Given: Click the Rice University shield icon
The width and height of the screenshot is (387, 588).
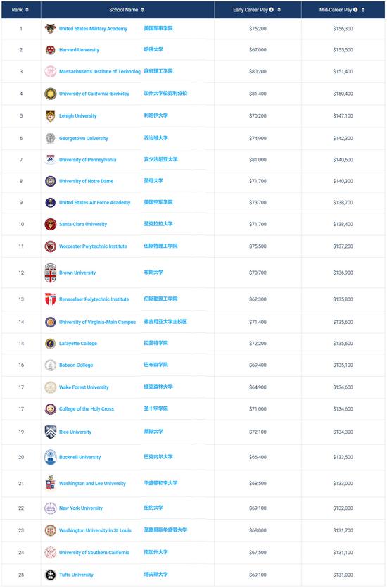Looking at the screenshot, I should point(50,432).
